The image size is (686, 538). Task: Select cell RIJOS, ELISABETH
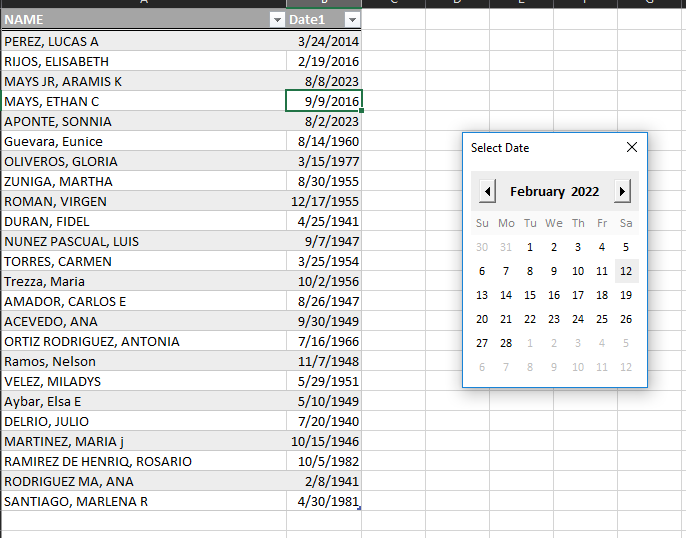144,62
